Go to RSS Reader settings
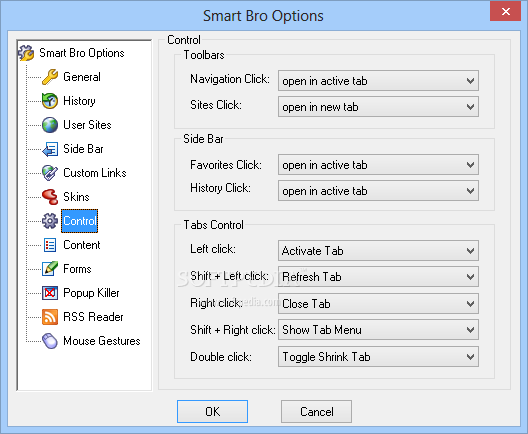 (x=93, y=317)
